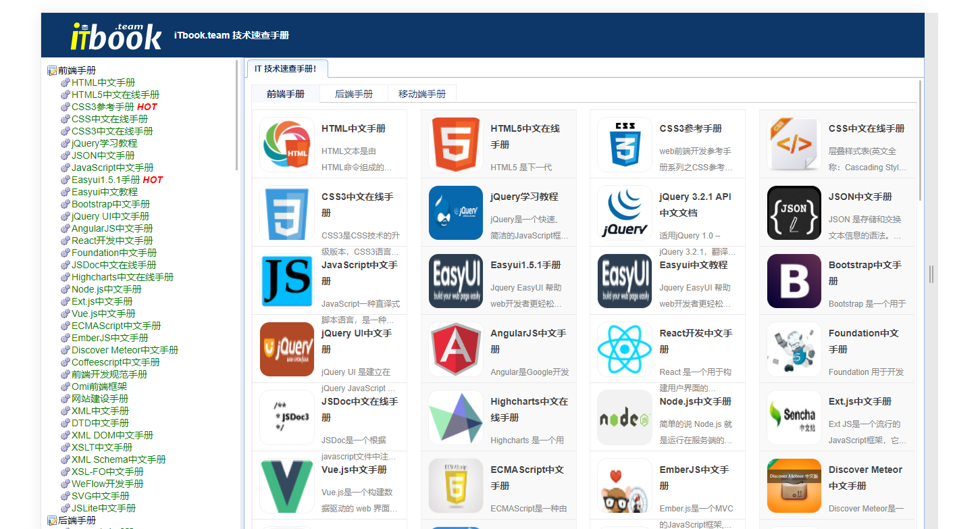This screenshot has height=529, width=980.
Task: Click the Easyui中文教程 EasyUI icon
Action: pyautogui.click(x=625, y=282)
